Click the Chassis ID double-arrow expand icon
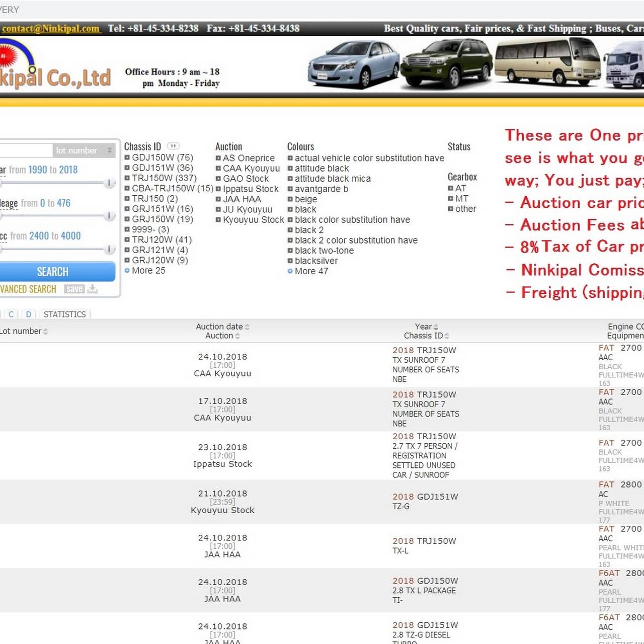 coord(173,146)
